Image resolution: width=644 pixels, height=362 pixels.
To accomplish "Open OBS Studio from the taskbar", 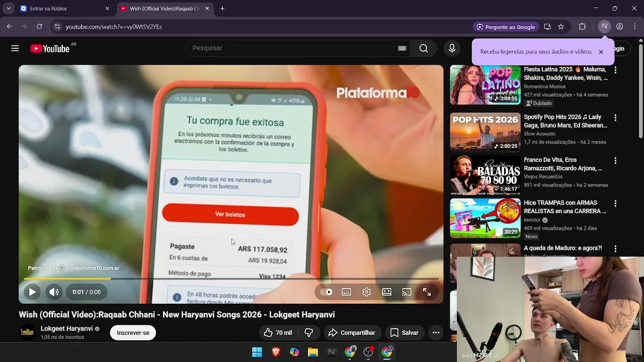I will [x=368, y=352].
